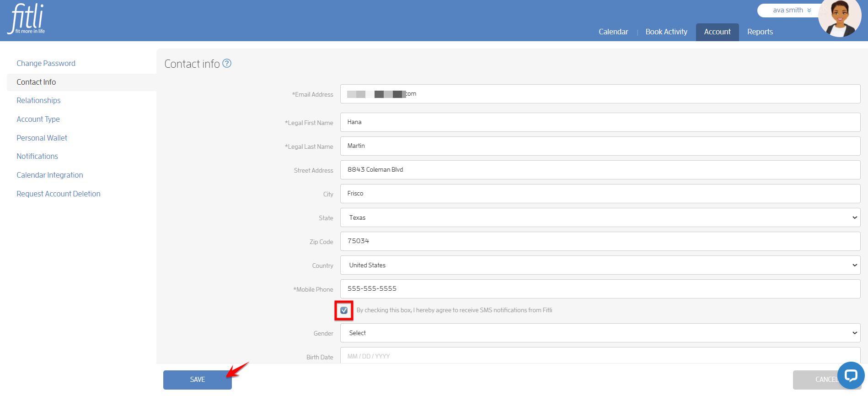Go to the Calendar tab
Image resolution: width=868 pixels, height=396 pixels.
[x=613, y=32]
